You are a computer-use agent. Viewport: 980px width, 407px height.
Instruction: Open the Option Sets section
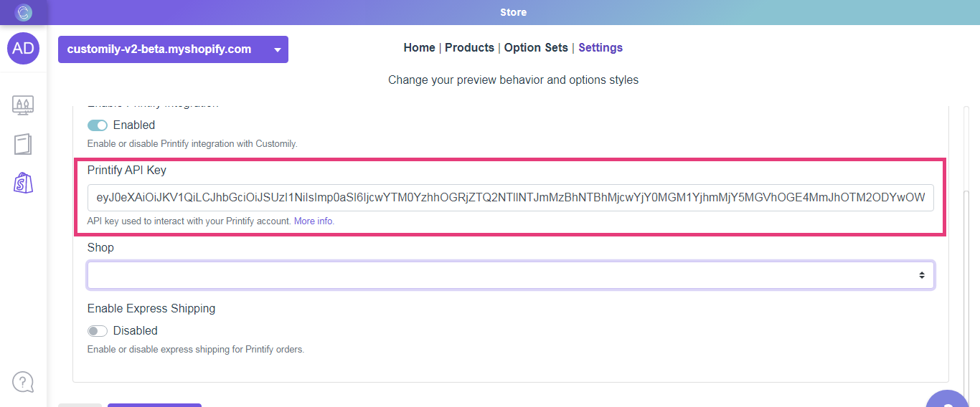pos(536,48)
